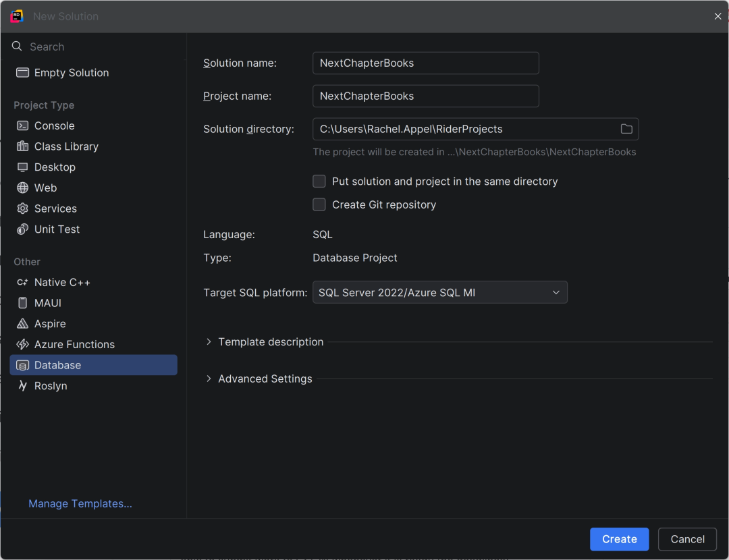Click the Aspire triangle icon
The width and height of the screenshot is (729, 560).
pos(22,323)
